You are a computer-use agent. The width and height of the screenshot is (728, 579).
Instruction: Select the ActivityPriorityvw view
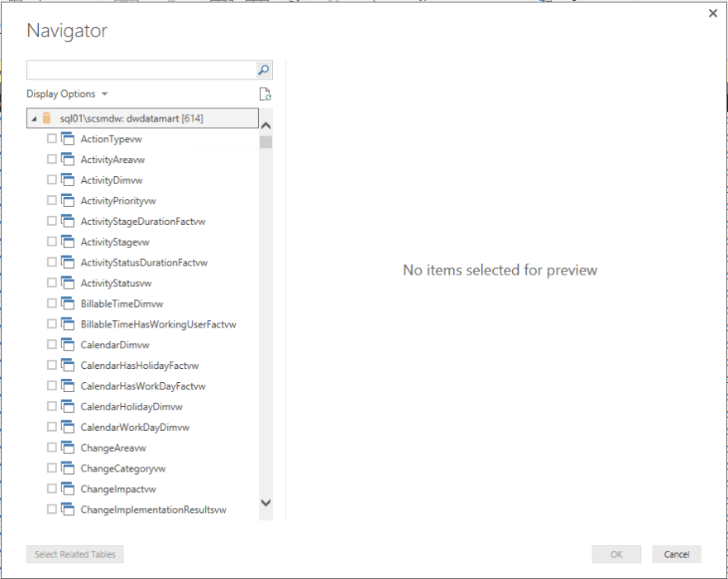[117, 201]
